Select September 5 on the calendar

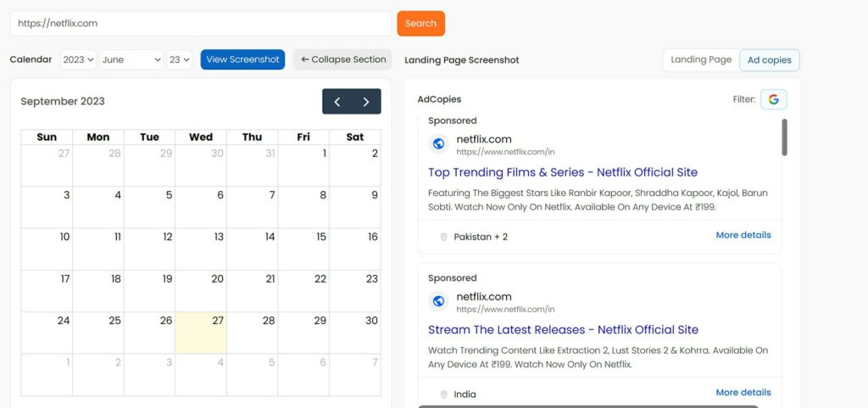tap(149, 208)
